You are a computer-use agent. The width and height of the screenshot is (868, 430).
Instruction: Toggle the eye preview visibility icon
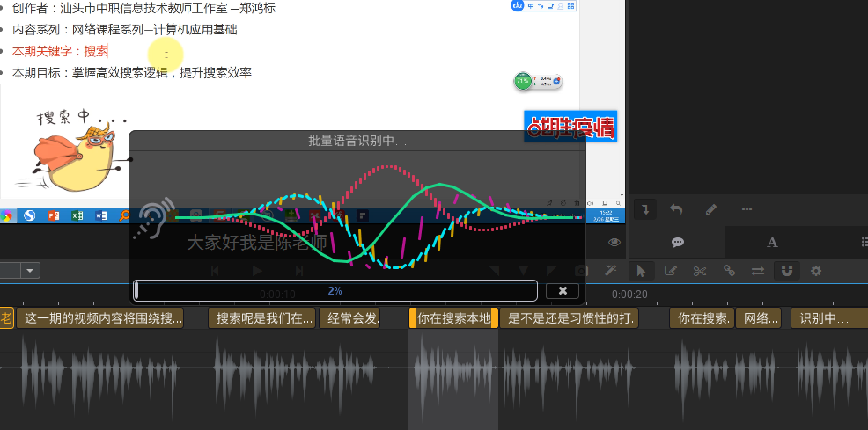(614, 242)
